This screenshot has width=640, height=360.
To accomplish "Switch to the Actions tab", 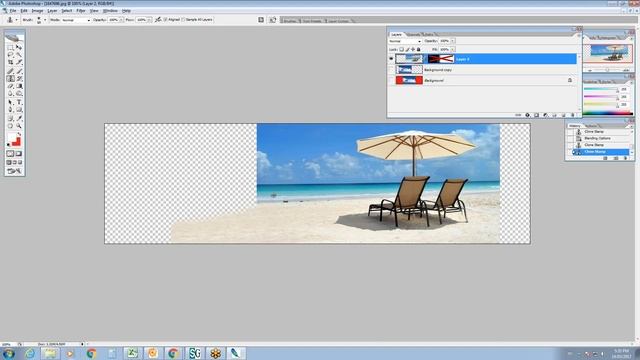I will coord(591,126).
